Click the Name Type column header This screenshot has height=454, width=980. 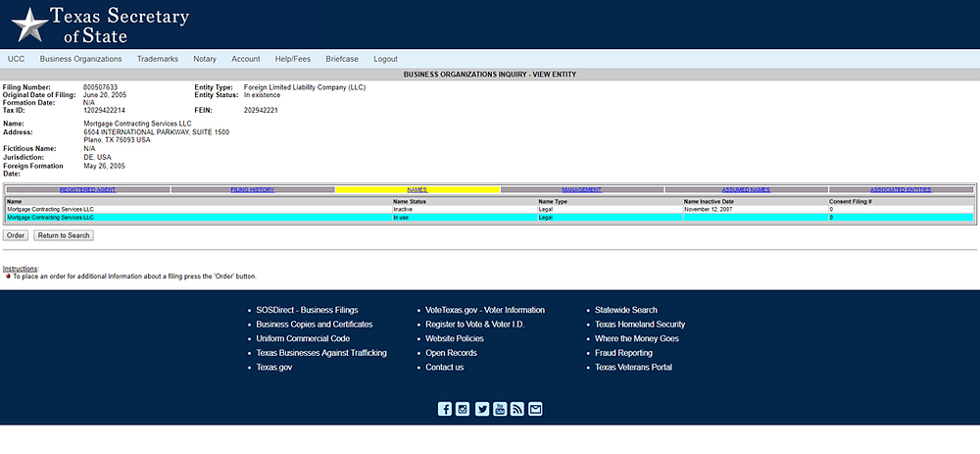pos(553,202)
